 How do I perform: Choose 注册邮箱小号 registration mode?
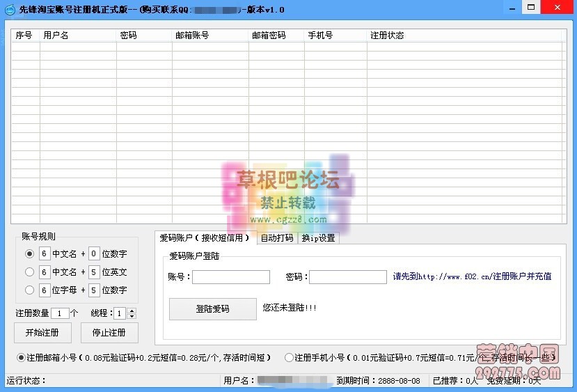(x=21, y=357)
